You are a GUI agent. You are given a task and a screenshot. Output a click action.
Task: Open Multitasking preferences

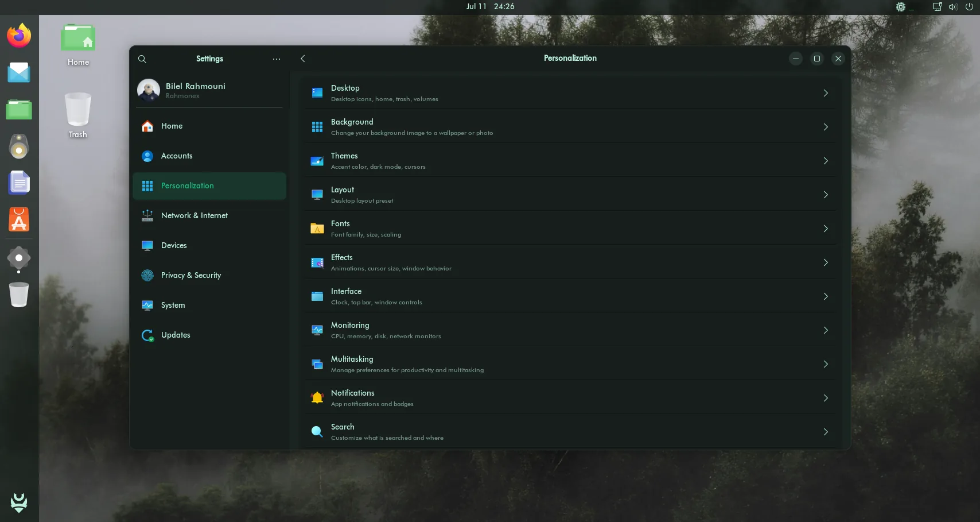570,364
